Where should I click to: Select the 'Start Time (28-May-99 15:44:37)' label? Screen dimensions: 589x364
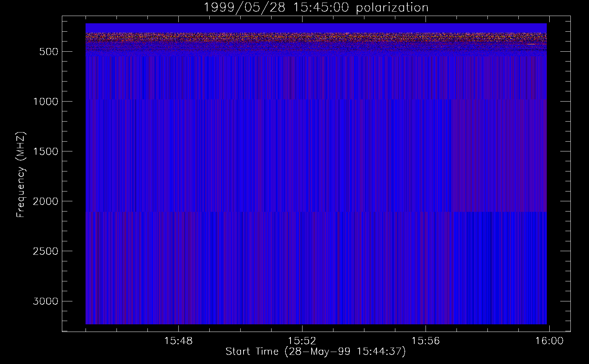tap(316, 352)
